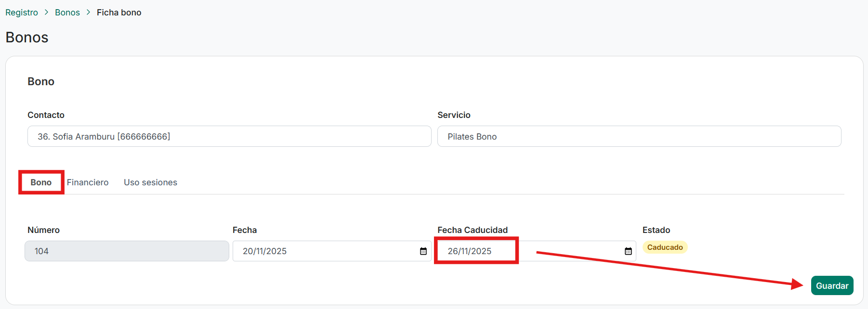Go to Registro via breadcrumb
Image resolution: width=868 pixels, height=309 pixels.
tap(22, 13)
